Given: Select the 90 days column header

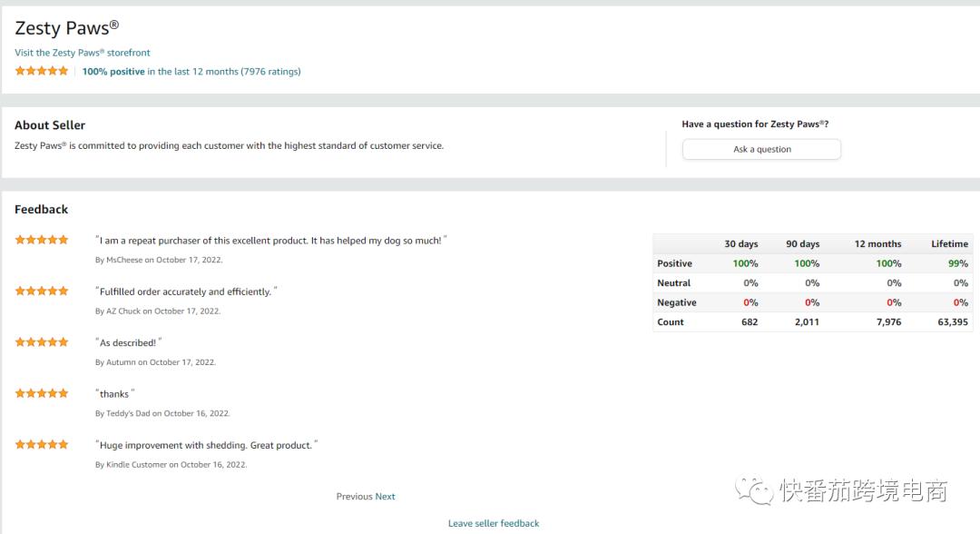Looking at the screenshot, I should click(802, 244).
